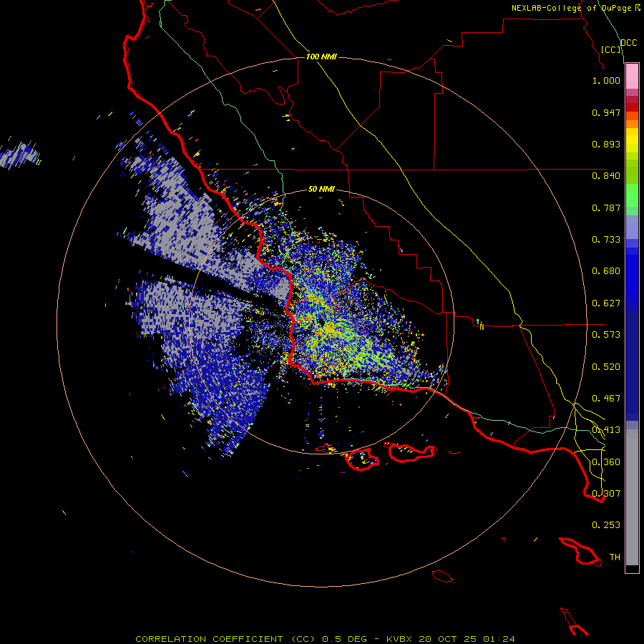Viewport: 644px width, 644px height.
Task: Click the 0.893 scale value
Action: (x=606, y=144)
